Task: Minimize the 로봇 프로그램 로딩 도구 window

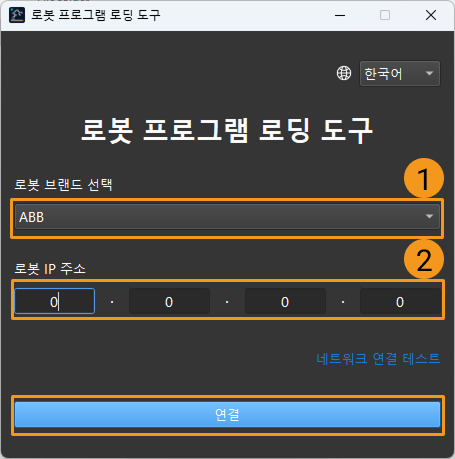Action: coord(340,15)
